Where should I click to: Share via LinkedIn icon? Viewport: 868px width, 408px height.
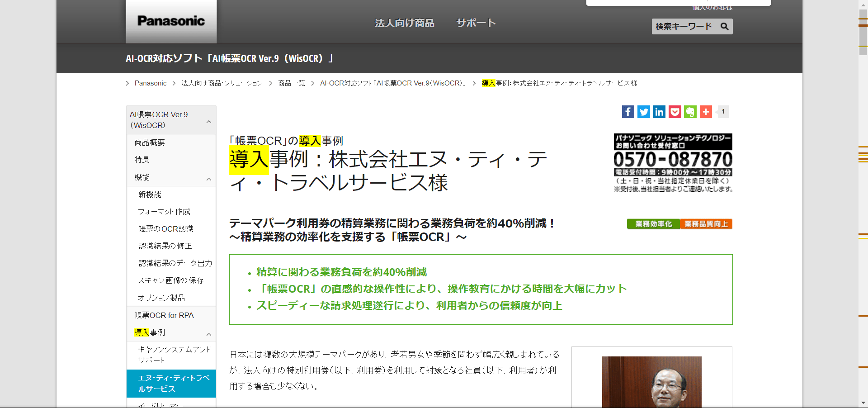(659, 112)
